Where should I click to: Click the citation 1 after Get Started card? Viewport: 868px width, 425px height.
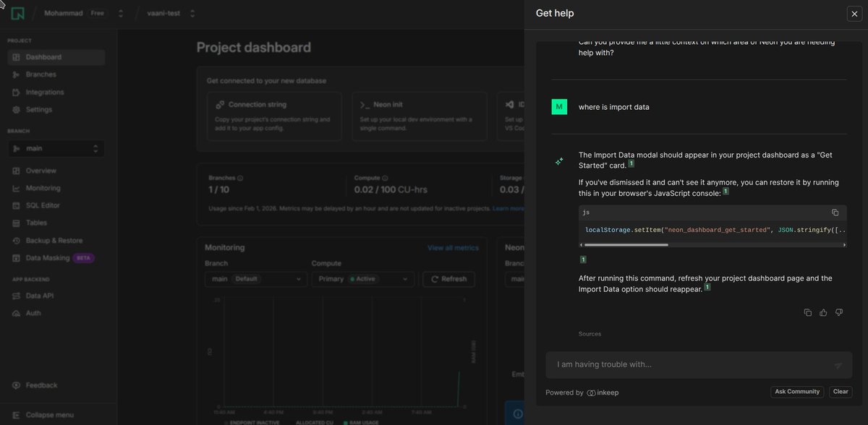631,164
